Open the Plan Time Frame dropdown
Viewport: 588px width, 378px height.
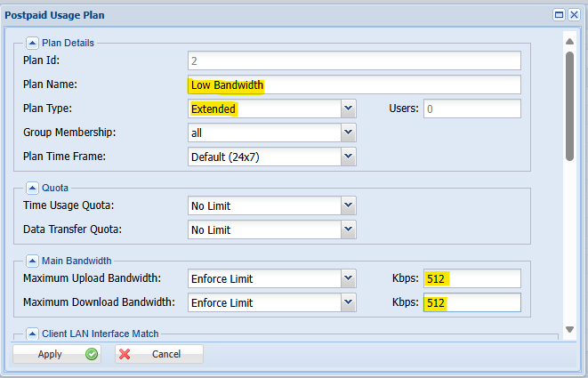point(349,157)
